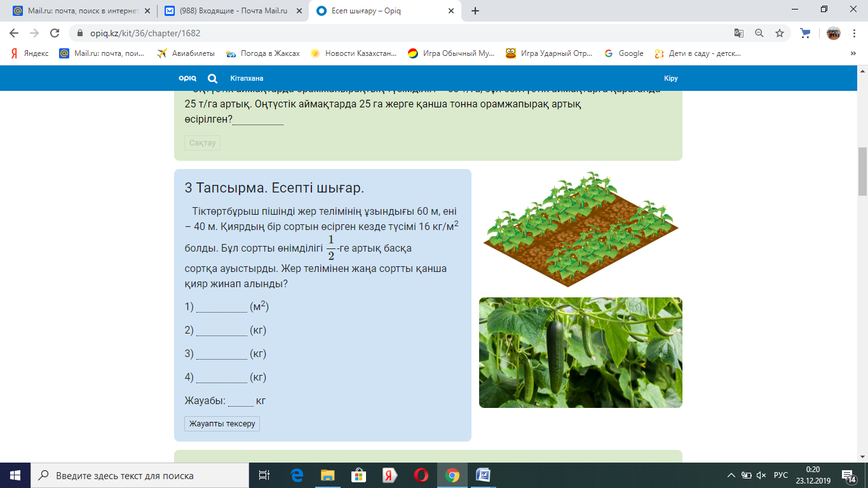Go back with the browser back arrow
The image size is (868, 488).
(14, 33)
